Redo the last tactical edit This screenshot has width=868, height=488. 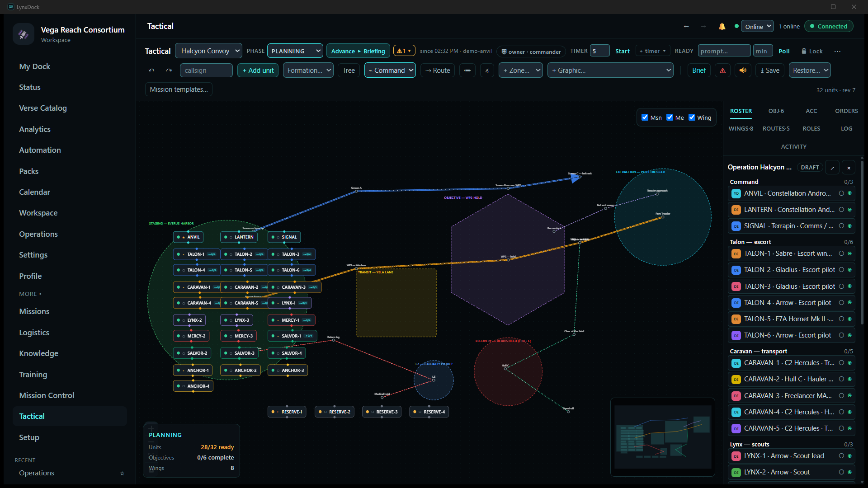click(169, 70)
